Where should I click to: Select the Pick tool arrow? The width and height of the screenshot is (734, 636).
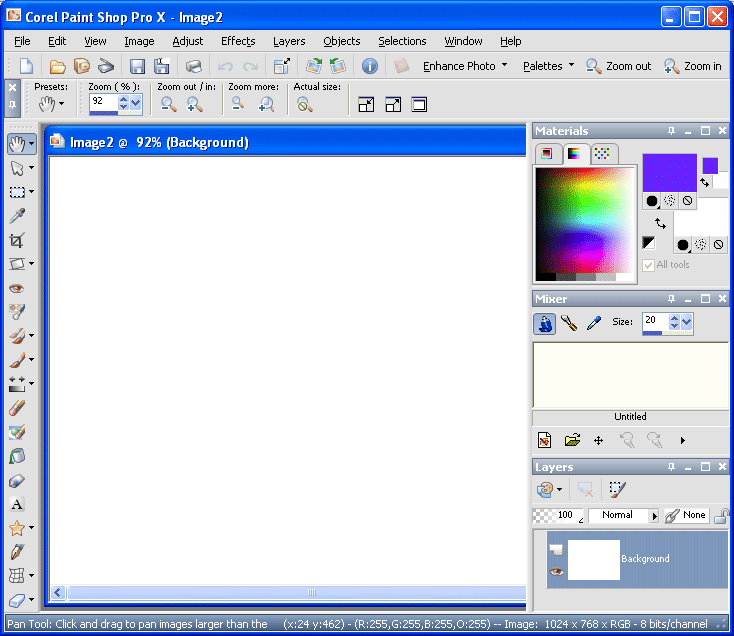(x=17, y=168)
